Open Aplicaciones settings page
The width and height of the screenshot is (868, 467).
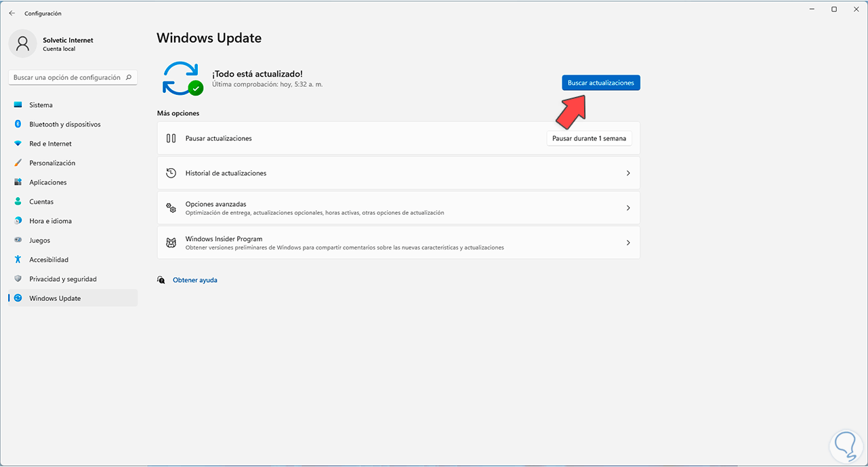pos(73,182)
